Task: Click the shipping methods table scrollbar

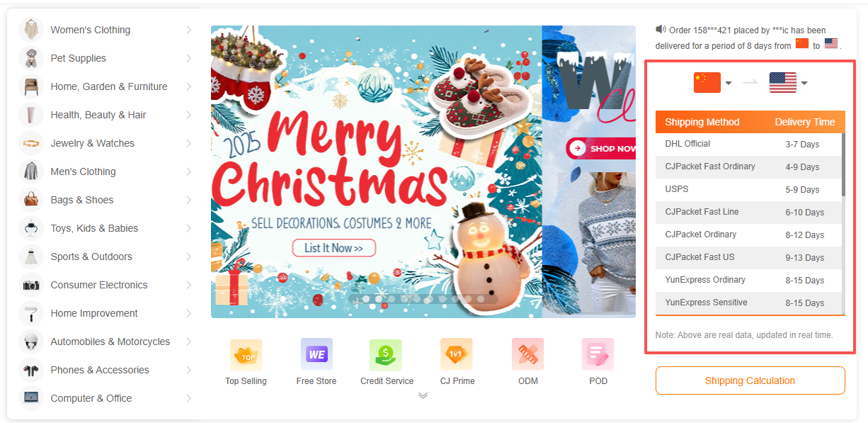Action: (843, 164)
